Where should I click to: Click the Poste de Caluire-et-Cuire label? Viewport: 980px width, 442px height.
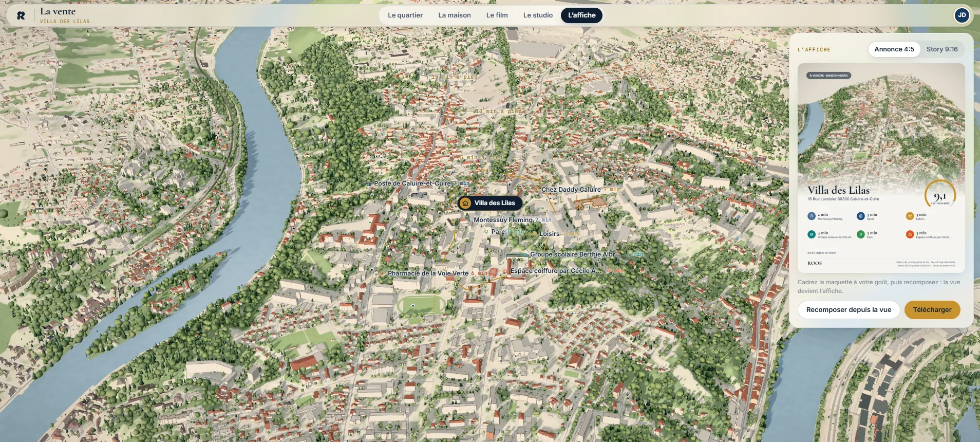pyautogui.click(x=412, y=183)
